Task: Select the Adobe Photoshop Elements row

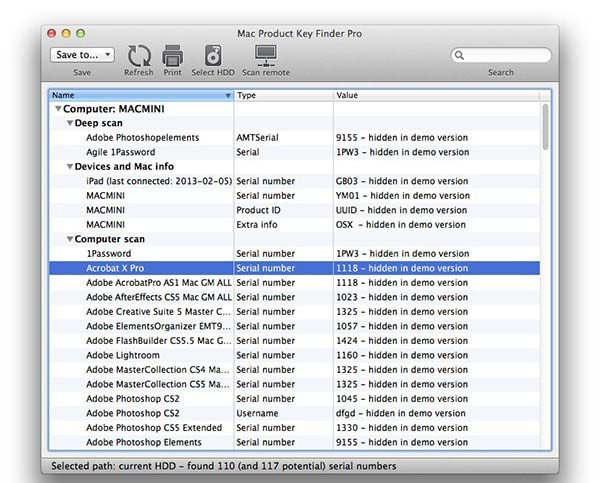Action: point(295,442)
